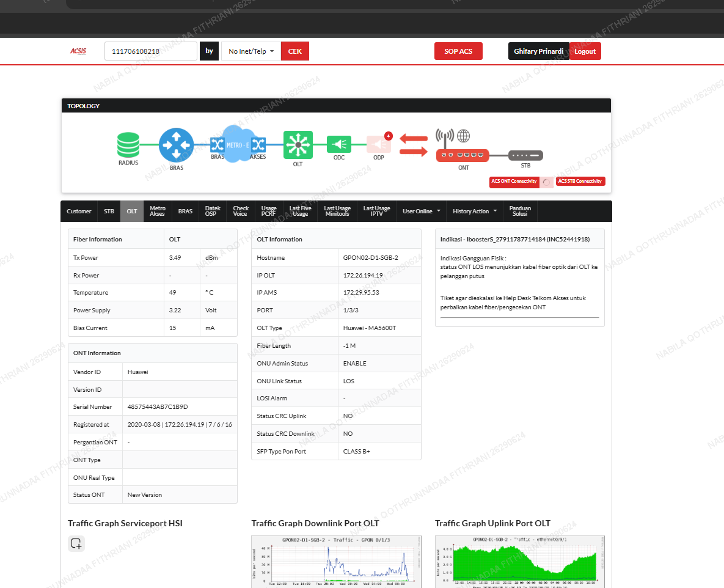Focus the search number input field
Image resolution: width=724 pixels, height=588 pixels.
[151, 51]
